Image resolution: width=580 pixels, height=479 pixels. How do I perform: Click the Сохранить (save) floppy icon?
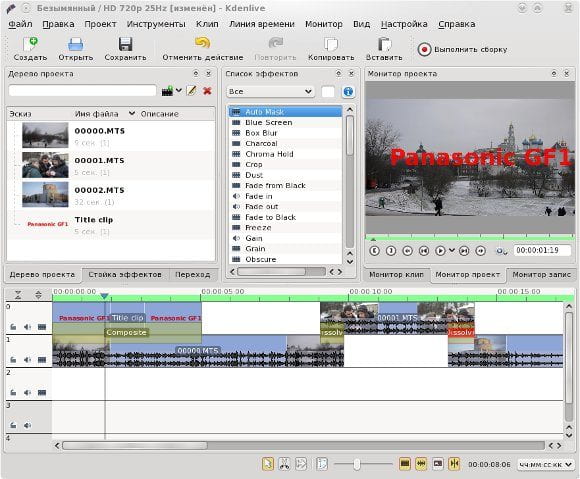point(125,44)
